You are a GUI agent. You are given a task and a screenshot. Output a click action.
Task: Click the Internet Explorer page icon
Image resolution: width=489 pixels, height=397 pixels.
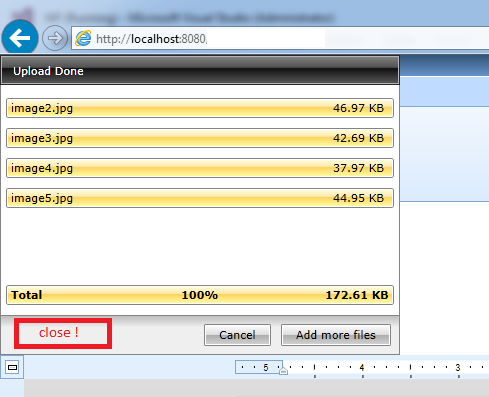(83, 38)
